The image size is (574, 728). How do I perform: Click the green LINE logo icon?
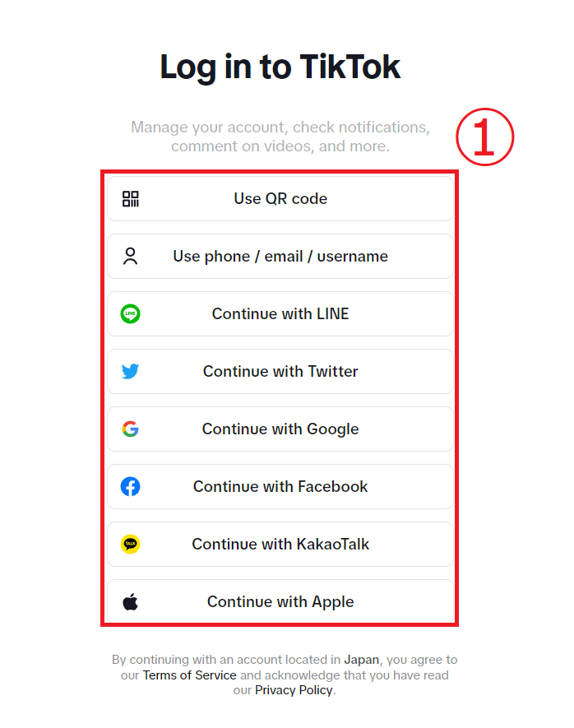pyautogui.click(x=131, y=314)
